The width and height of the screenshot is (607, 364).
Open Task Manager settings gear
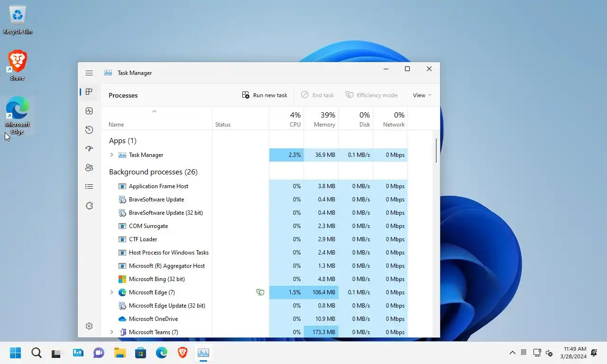pos(89,326)
